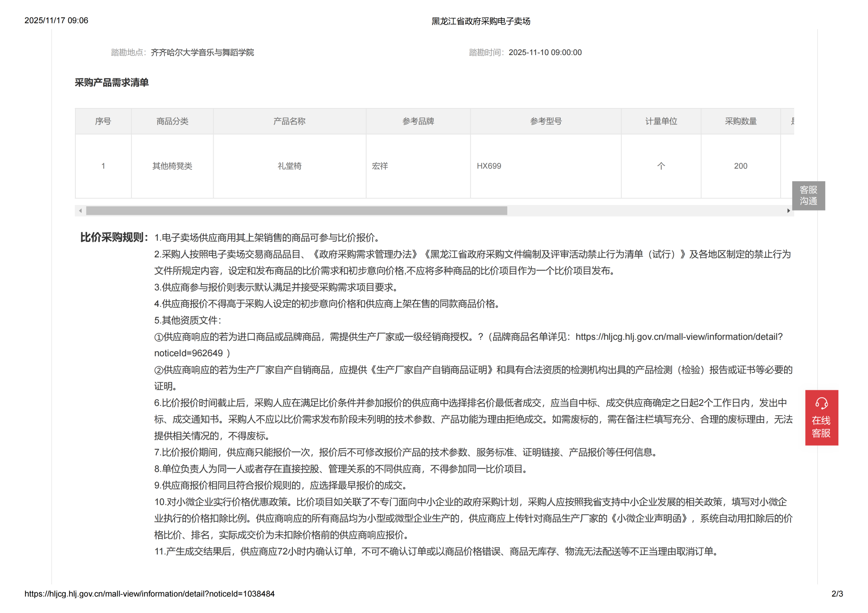Screen dimensions: 868x613
Task: Click the 商品分类 column header
Action: [x=172, y=122]
